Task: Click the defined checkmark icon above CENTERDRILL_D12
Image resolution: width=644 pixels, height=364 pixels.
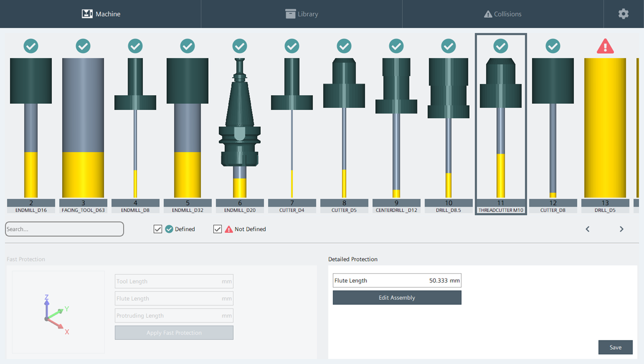Action: (x=396, y=46)
